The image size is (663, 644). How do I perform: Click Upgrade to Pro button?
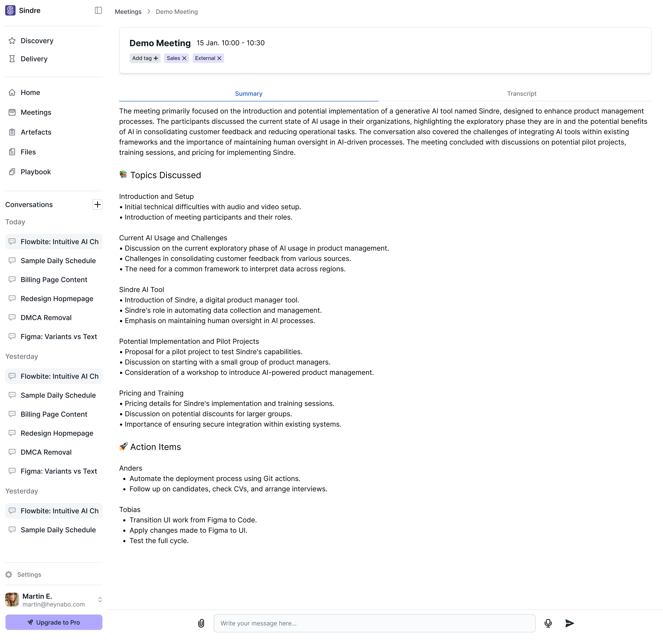(x=54, y=622)
